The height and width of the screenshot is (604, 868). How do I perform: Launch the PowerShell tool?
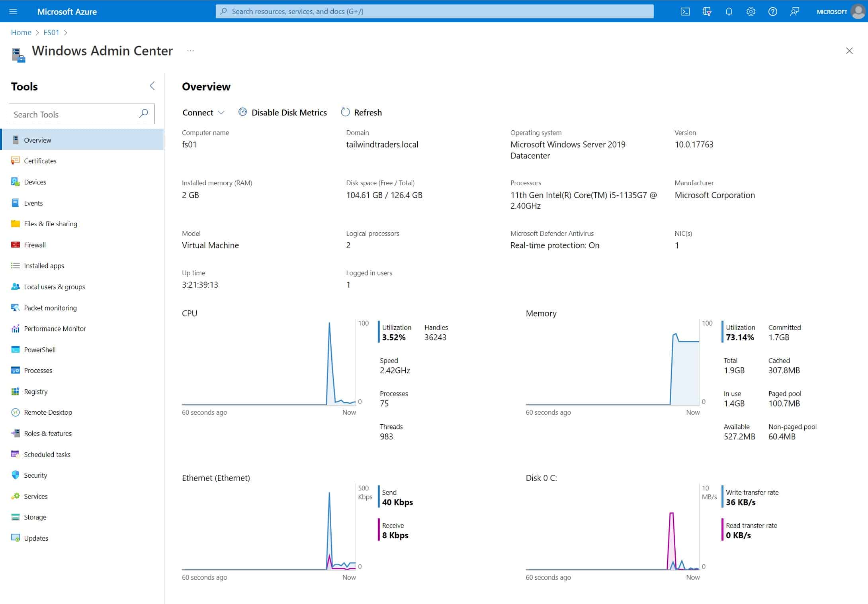(40, 349)
